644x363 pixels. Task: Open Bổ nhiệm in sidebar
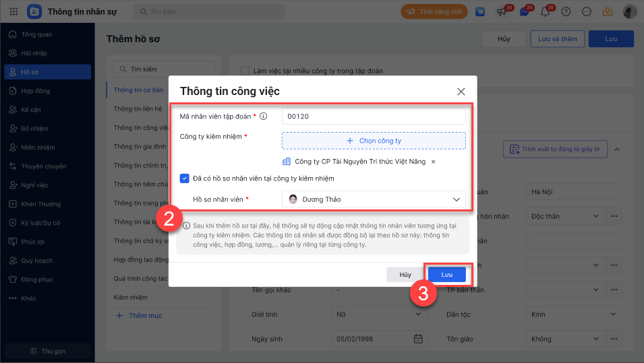point(48,129)
